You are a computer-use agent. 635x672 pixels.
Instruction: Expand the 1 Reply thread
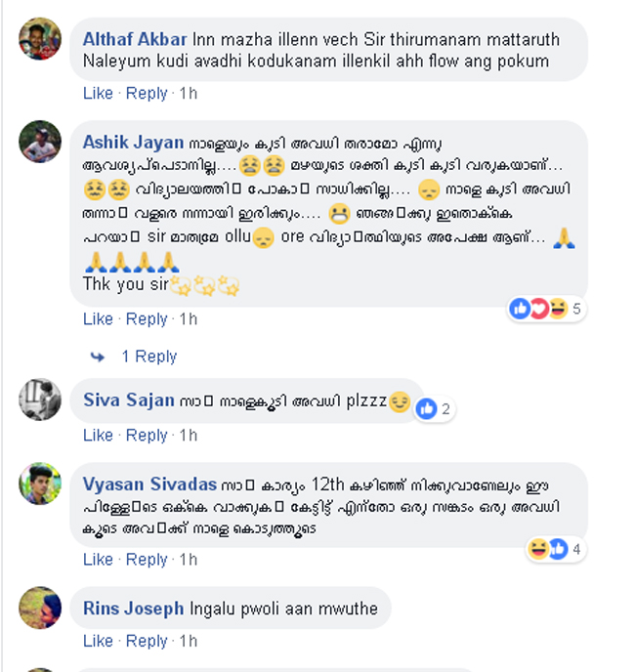click(149, 357)
